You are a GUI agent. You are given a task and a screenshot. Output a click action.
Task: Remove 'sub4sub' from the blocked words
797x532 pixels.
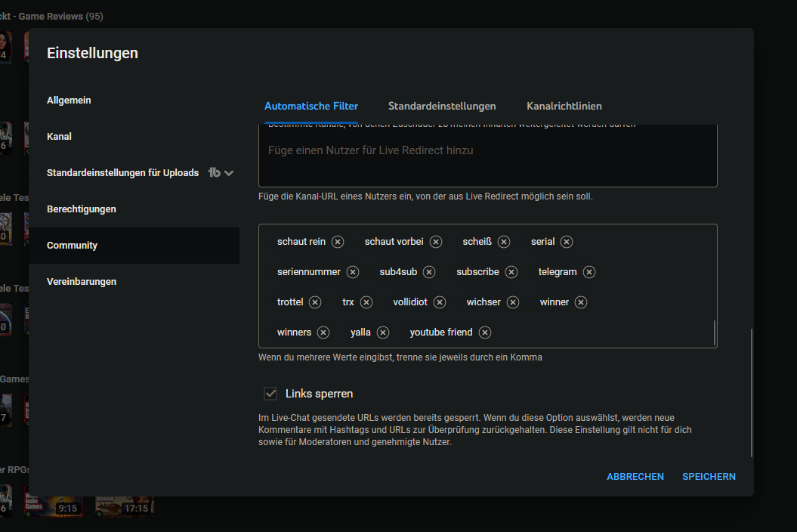[x=429, y=272]
